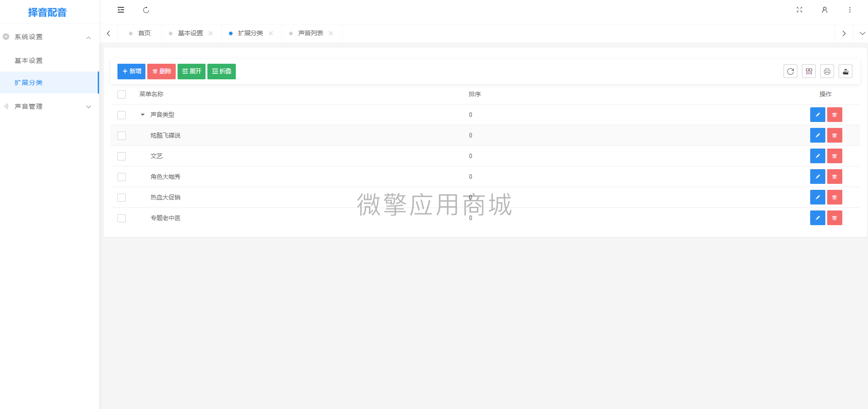This screenshot has height=409, width=868.
Task: Open 基本设置 in the sidebar
Action: coord(49,61)
